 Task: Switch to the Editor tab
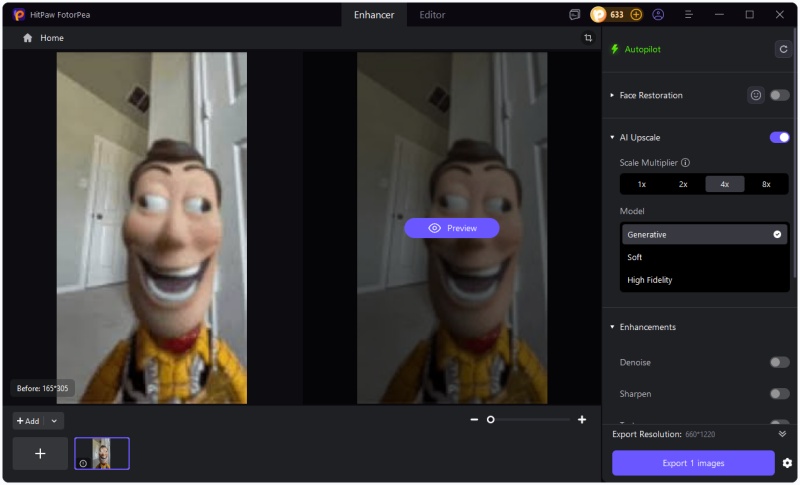[432, 15]
